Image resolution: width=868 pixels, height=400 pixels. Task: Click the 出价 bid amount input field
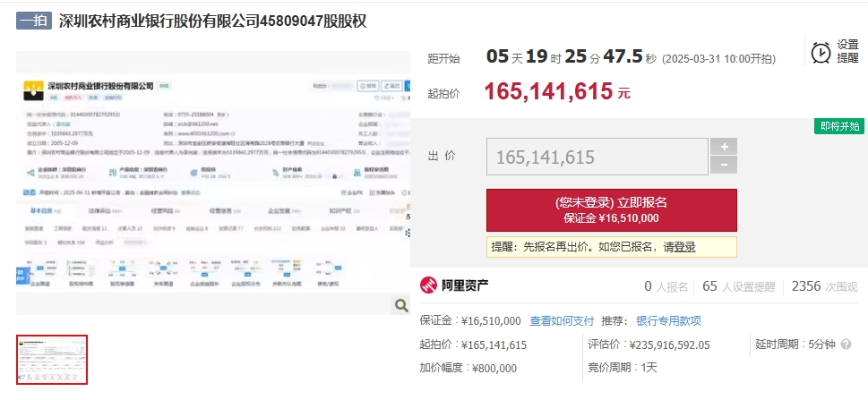[x=597, y=157]
